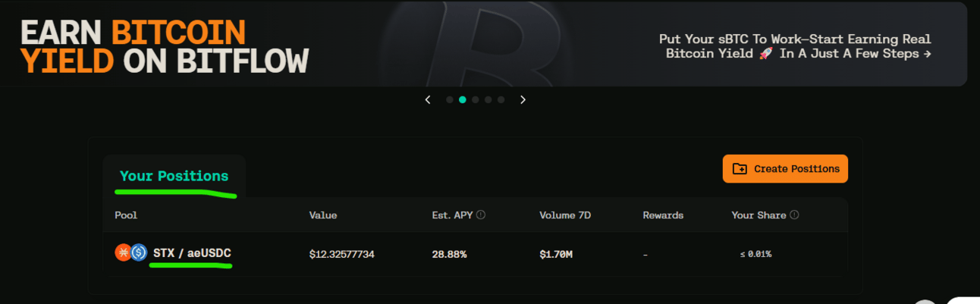
Task: Click the $1.70M volume value
Action: (x=556, y=254)
